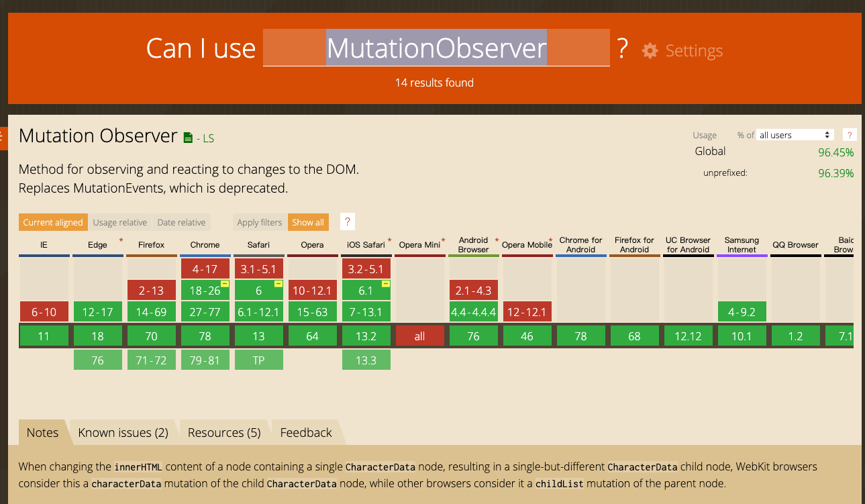Click Opera Mobile 46 cell

[527, 336]
